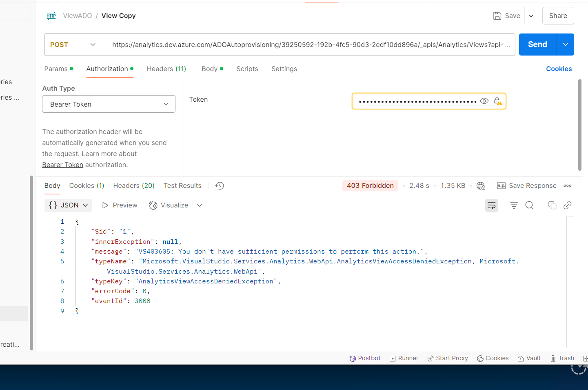This screenshot has width=588, height=390.
Task: Open the response more options ellipsis
Action: [568, 186]
